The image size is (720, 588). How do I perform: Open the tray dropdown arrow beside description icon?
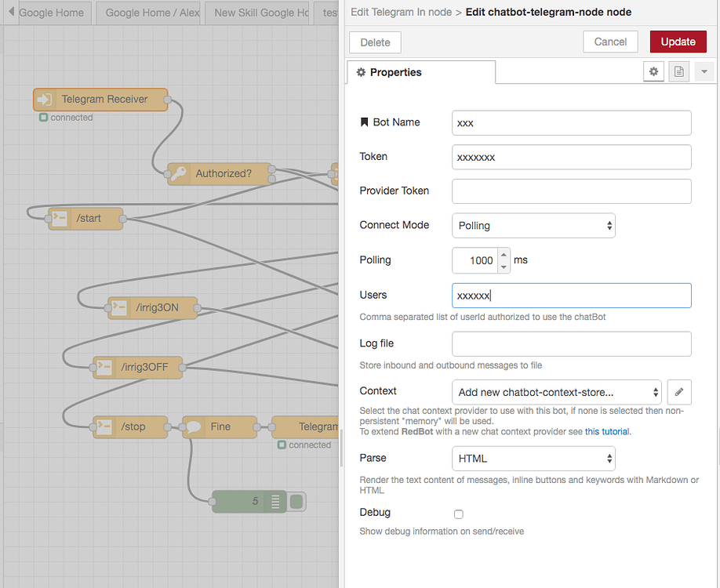coord(704,71)
